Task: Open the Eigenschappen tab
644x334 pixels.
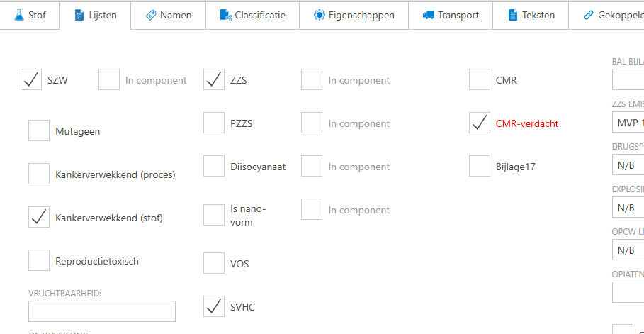Action: 354,15
